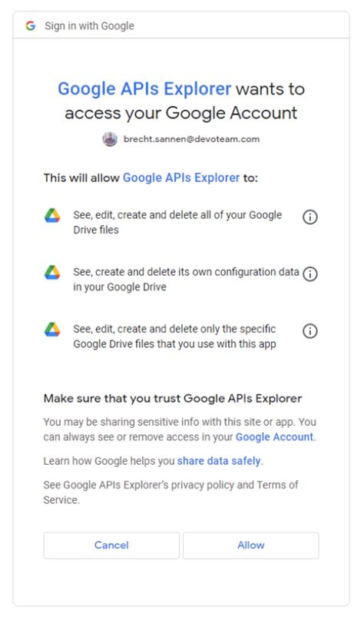Open the share data safely link
The height and width of the screenshot is (620, 364).
pyautogui.click(x=219, y=461)
